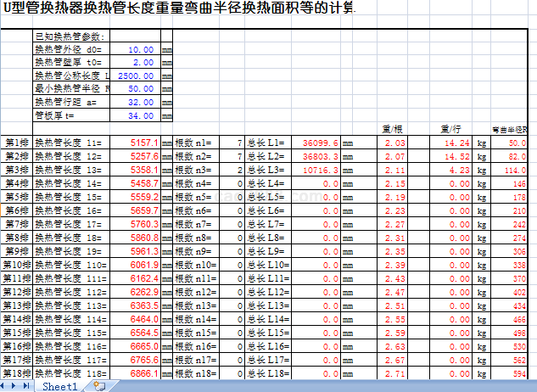Screen dimensions: 537x392
Task: Click the insert new worksheet icon
Action: [x=99, y=386]
